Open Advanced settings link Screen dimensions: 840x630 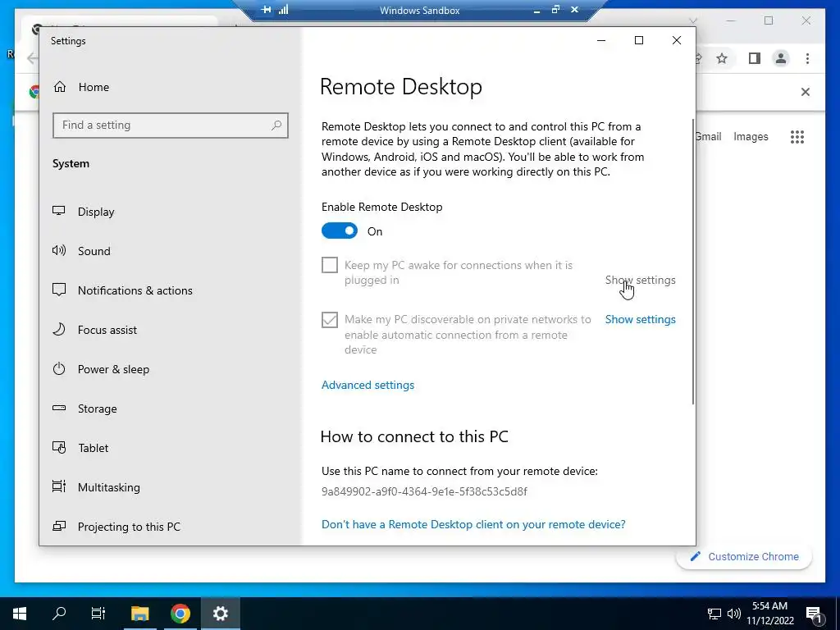pos(367,385)
